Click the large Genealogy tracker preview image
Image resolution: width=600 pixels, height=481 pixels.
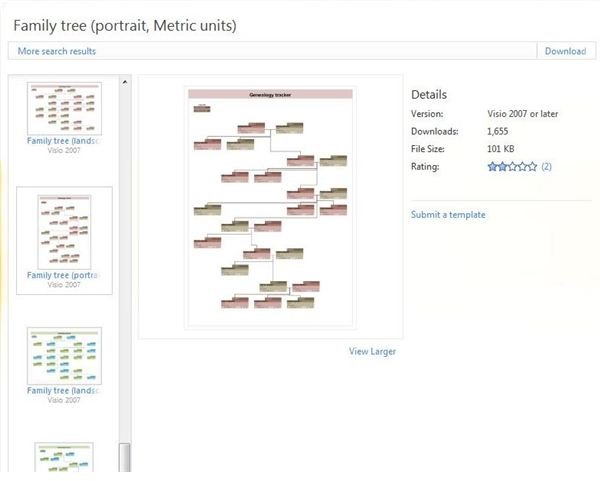pyautogui.click(x=270, y=208)
